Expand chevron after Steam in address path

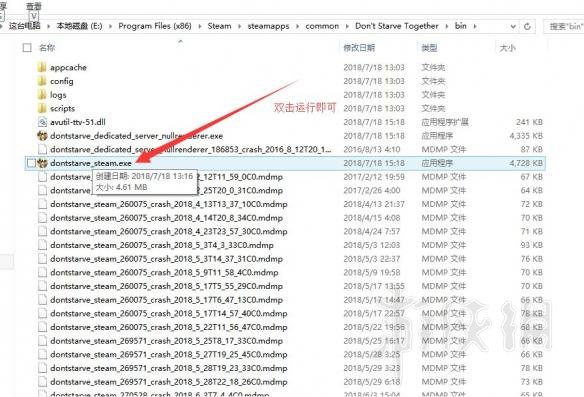(x=239, y=26)
